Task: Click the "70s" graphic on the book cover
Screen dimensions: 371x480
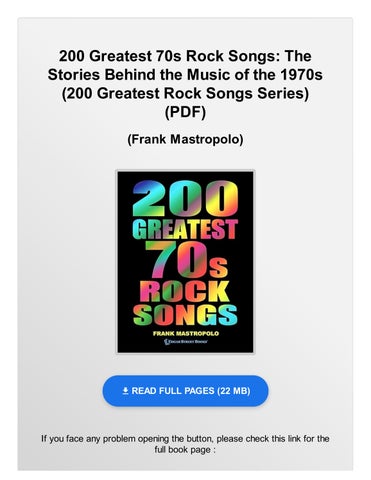Action: coord(186,259)
